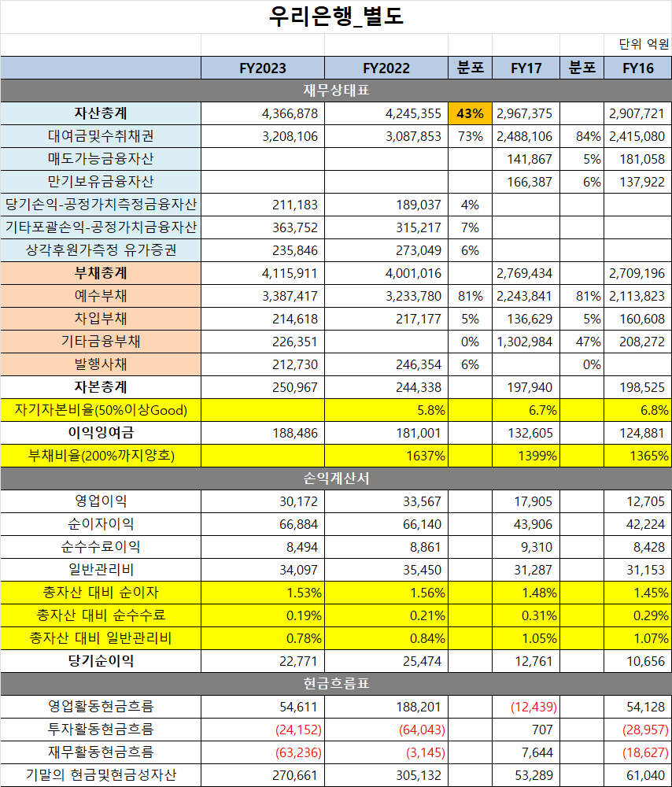Viewport: 672px width, 787px height.
Task: Select the 당기순이익 row label
Action: coord(101,660)
